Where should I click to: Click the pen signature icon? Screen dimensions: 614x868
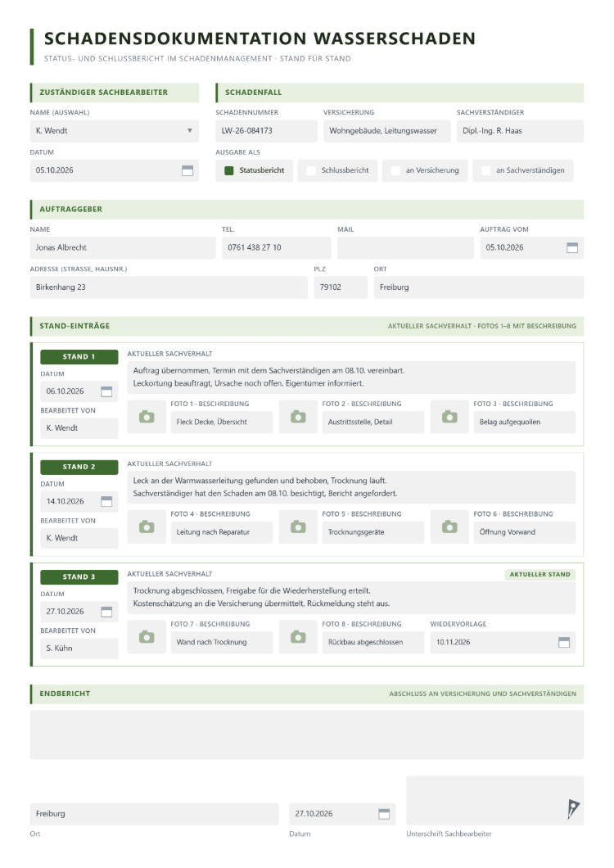(573, 809)
